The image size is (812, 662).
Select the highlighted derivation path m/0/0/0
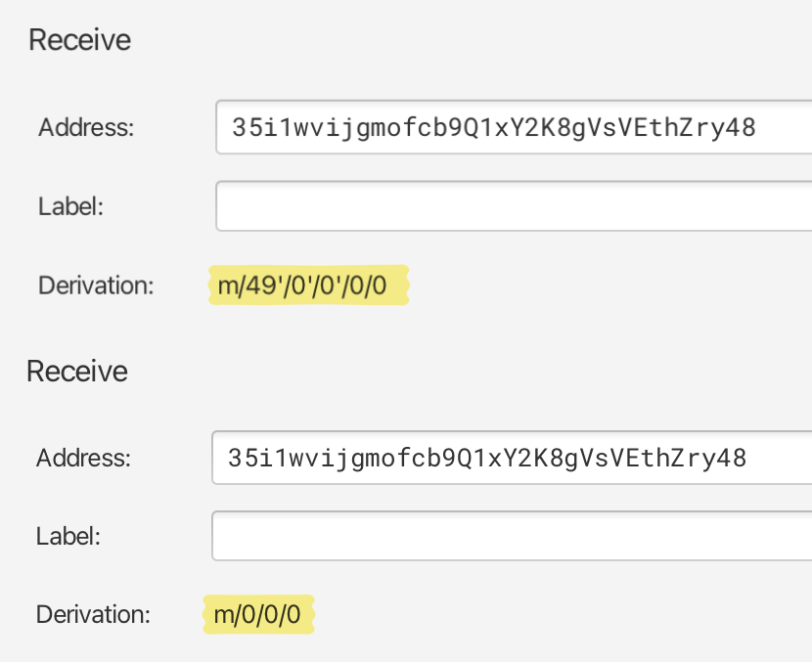258,614
